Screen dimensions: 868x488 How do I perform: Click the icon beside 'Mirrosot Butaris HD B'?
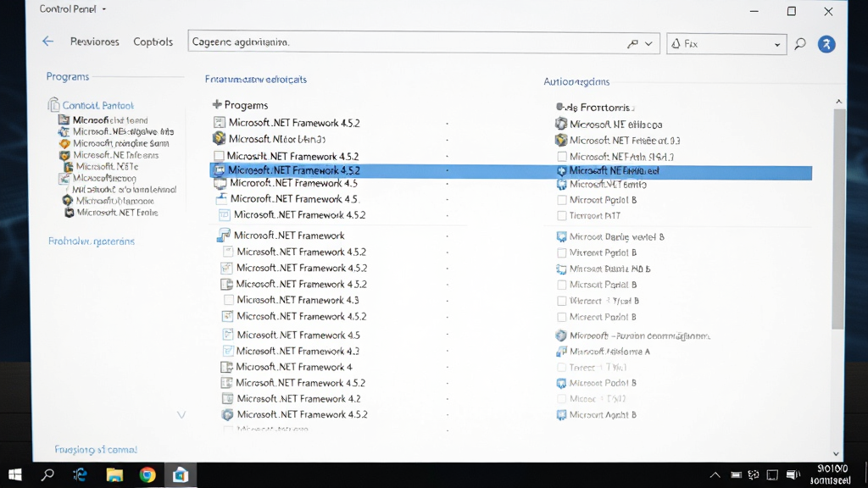(x=561, y=269)
